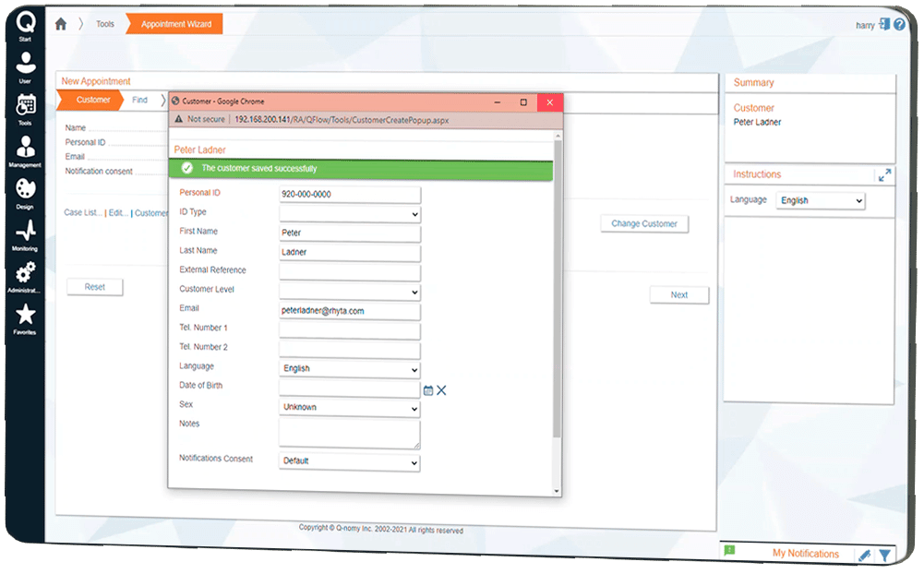The width and height of the screenshot is (924, 574).
Task: Click the Home icon in breadcrumb
Action: point(61,24)
